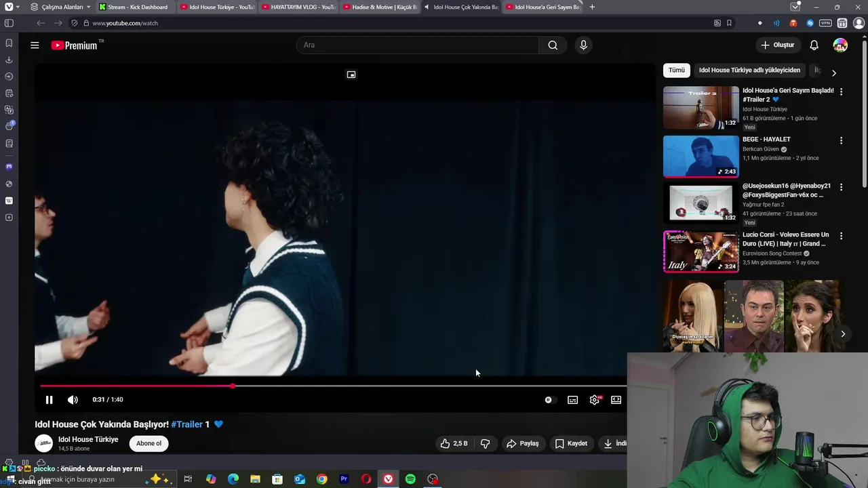Advance Shorts shelf with right arrow
The width and height of the screenshot is (868, 488).
[843, 333]
